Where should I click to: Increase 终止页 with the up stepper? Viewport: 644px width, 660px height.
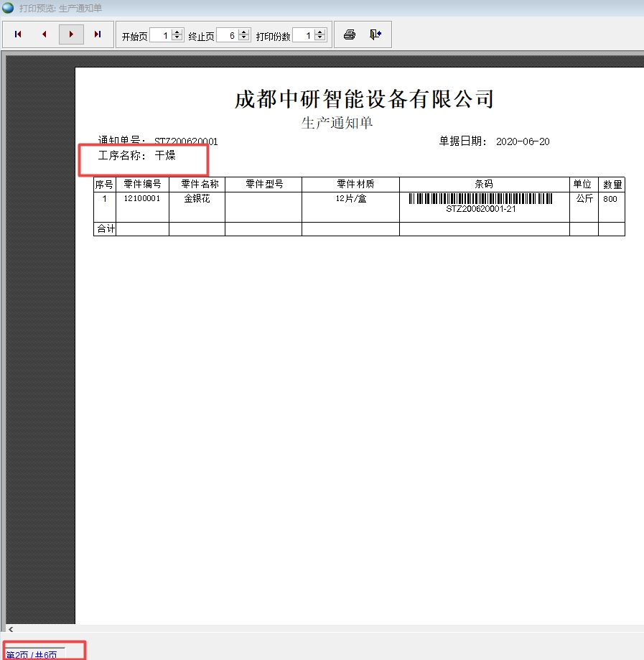point(243,31)
